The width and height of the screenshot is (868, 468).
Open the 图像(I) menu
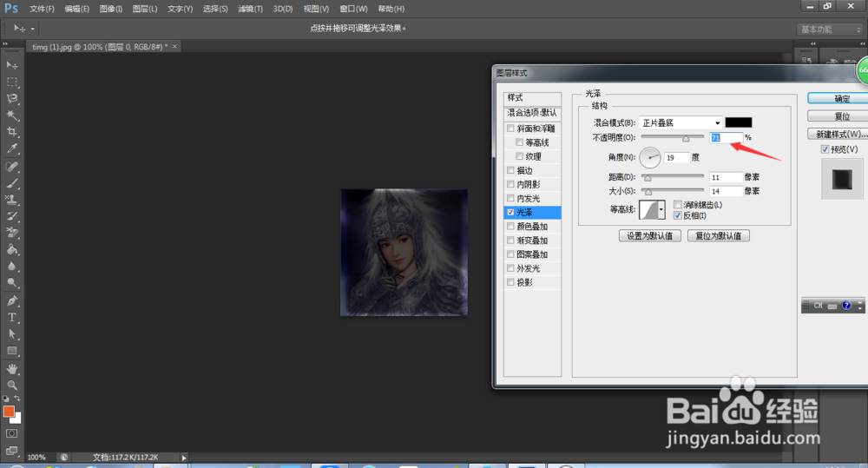[111, 9]
